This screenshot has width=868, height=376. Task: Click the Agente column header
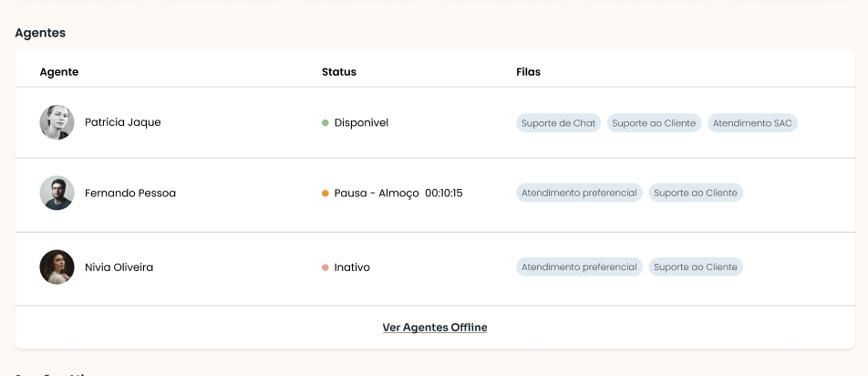tap(59, 72)
